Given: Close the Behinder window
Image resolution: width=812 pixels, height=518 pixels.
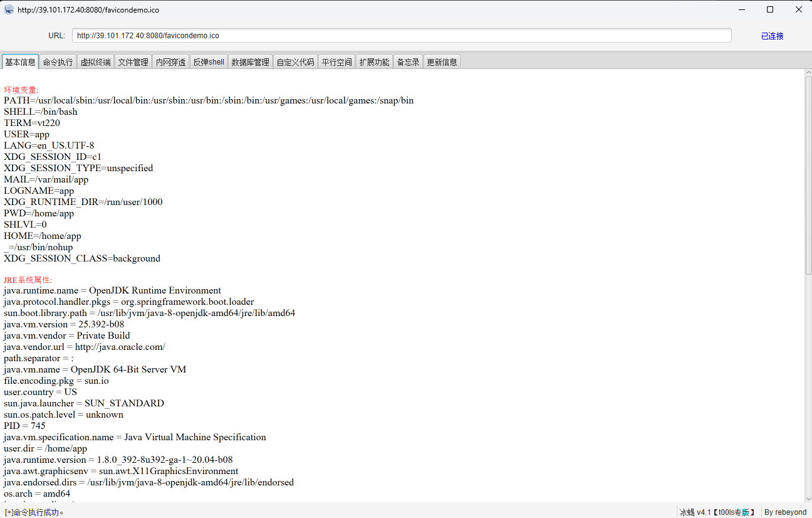Looking at the screenshot, I should coord(799,9).
